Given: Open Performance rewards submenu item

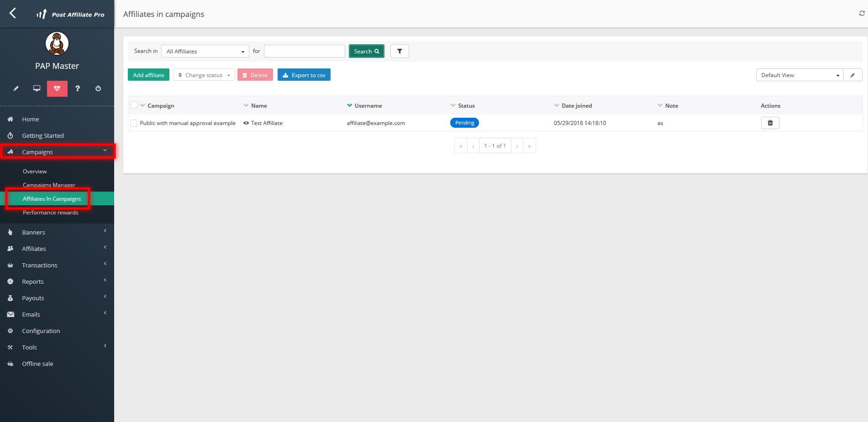Looking at the screenshot, I should (50, 213).
